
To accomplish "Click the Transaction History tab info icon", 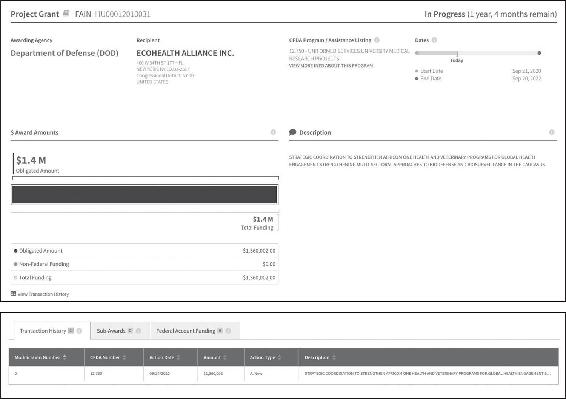I will pos(79,331).
